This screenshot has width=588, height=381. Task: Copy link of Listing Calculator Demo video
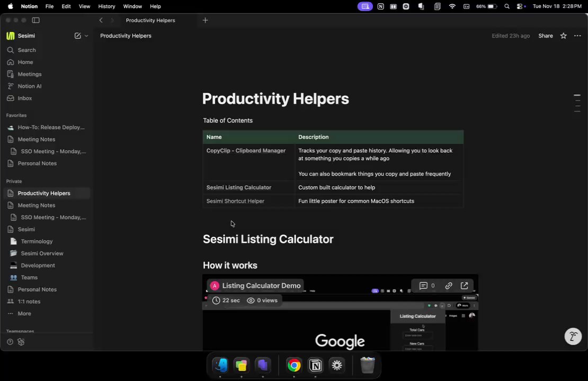449,285
